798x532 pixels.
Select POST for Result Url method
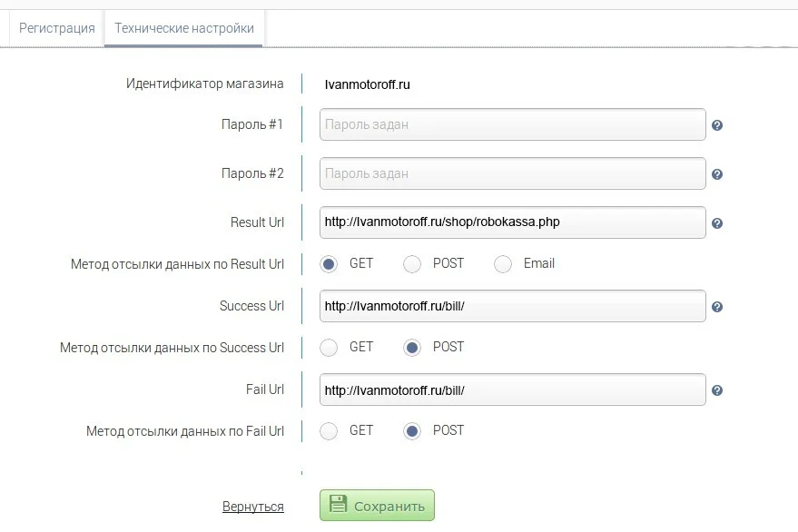[412, 264]
